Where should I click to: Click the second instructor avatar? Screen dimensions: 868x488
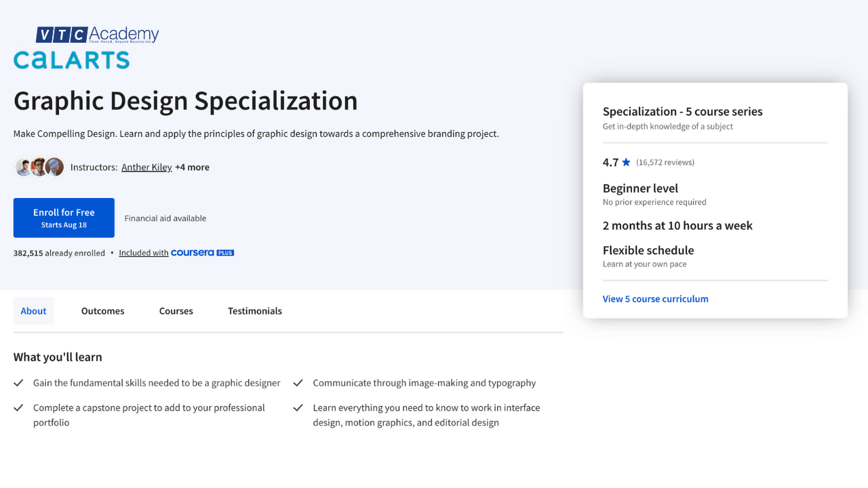(39, 166)
